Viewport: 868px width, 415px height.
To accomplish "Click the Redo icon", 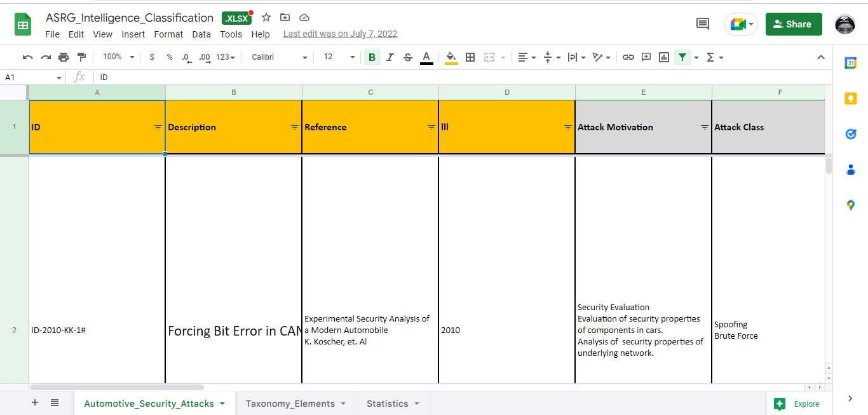I will pyautogui.click(x=46, y=57).
